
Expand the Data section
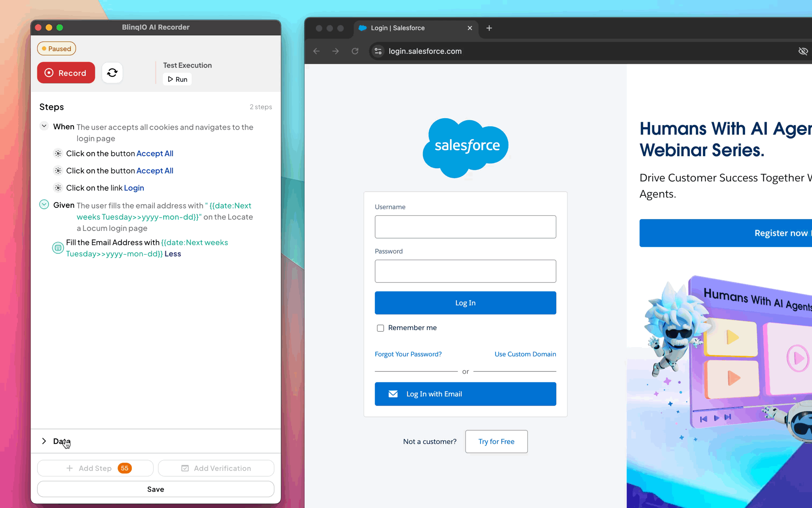(44, 441)
